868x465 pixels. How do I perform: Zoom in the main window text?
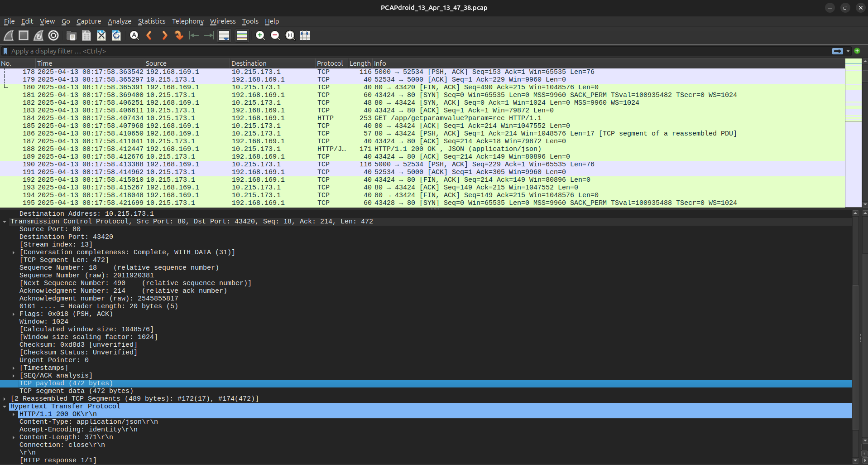tap(260, 35)
